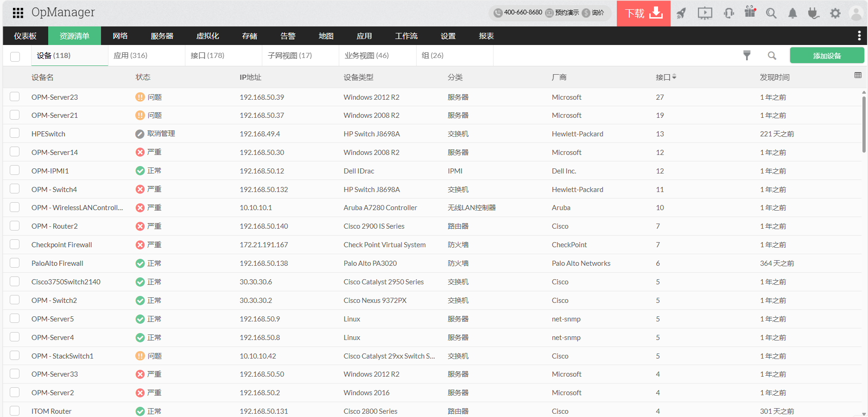Sort by the 设备名 column header
Viewport: 868px width, 417px height.
point(42,77)
